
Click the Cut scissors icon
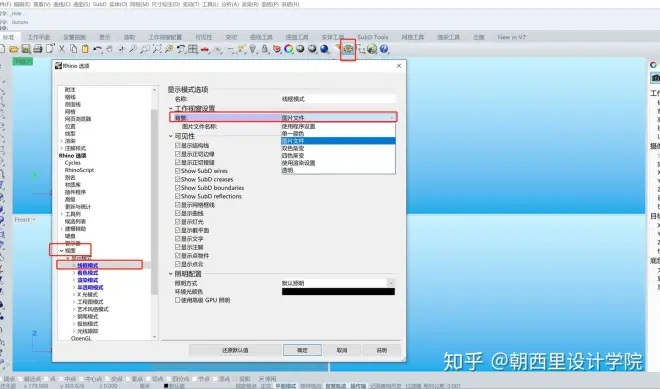coord(61,49)
